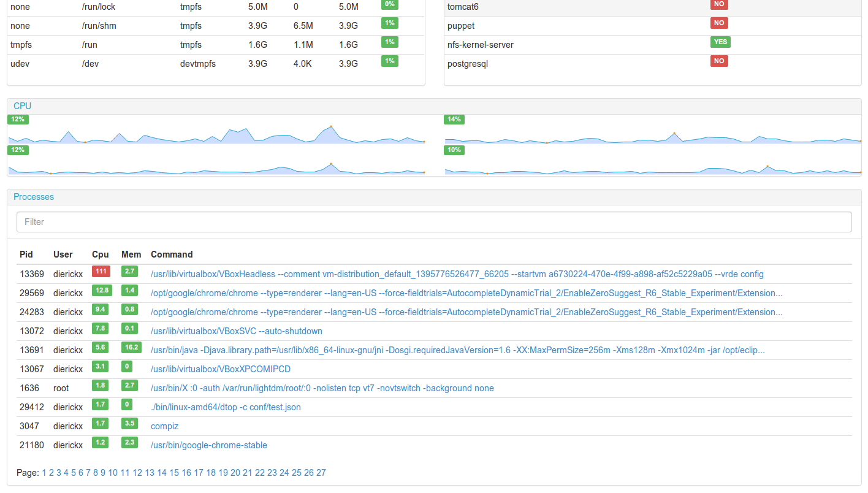Click the Mem column header

(131, 254)
